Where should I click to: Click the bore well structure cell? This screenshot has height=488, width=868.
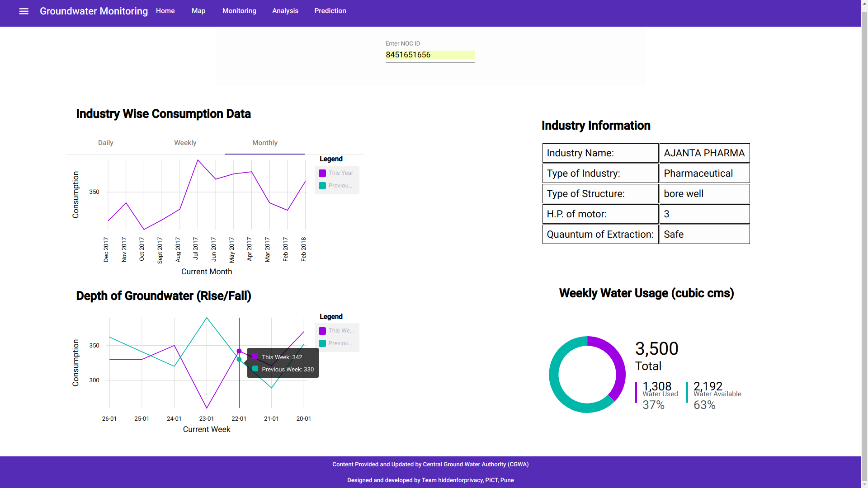(704, 194)
